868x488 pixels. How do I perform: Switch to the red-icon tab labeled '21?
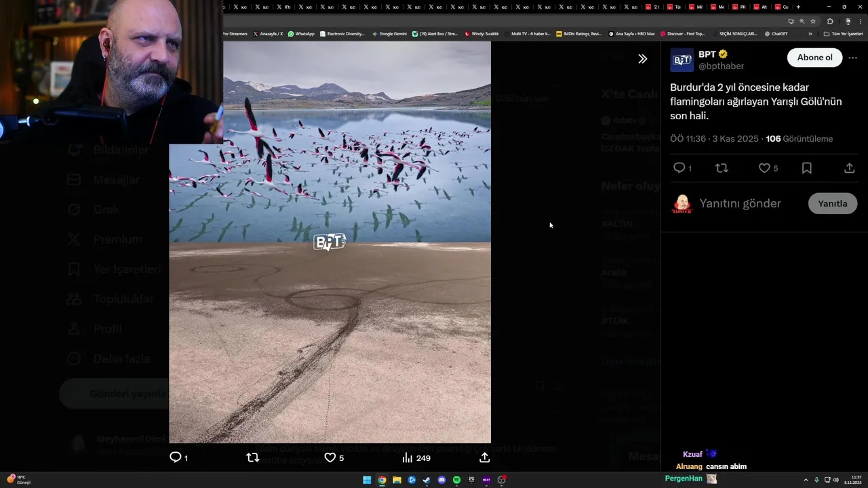click(x=652, y=7)
